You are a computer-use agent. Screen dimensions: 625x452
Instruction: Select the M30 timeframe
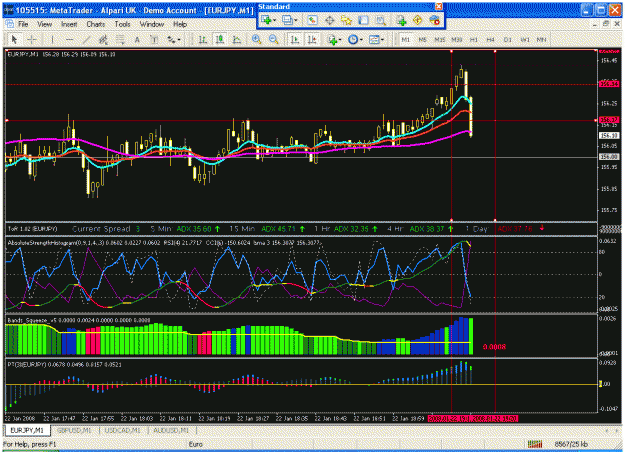point(457,39)
